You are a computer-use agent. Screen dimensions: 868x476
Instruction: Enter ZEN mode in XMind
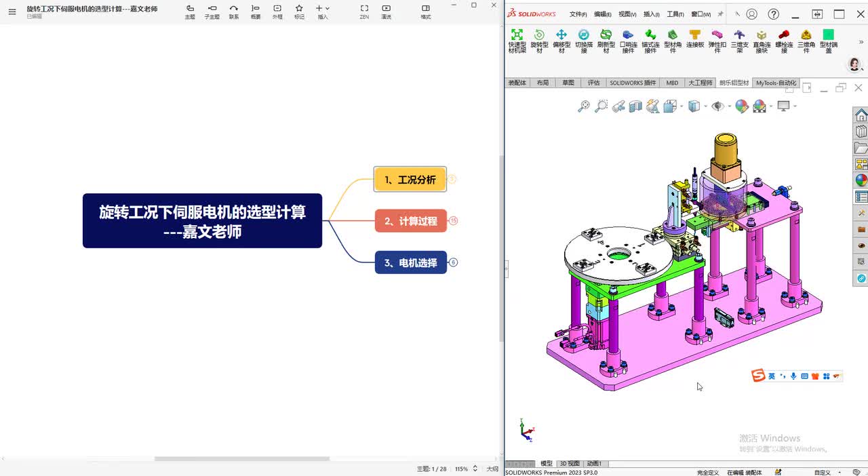[364, 12]
